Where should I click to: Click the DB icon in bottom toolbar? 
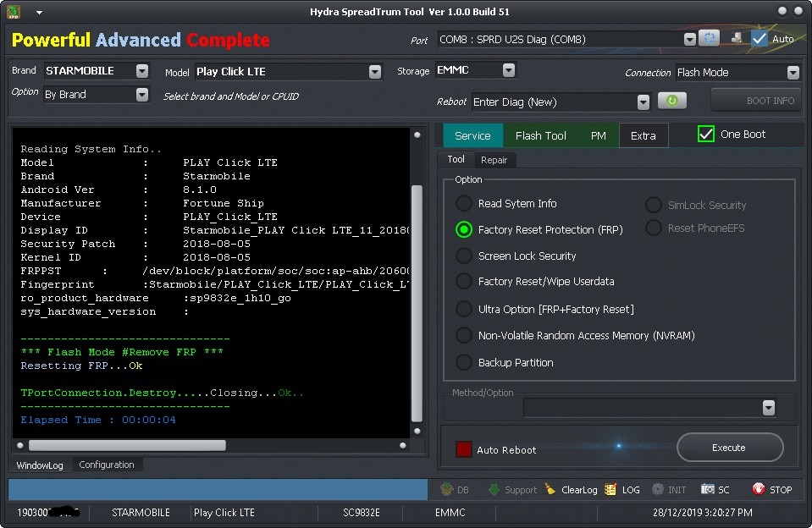coord(446,489)
